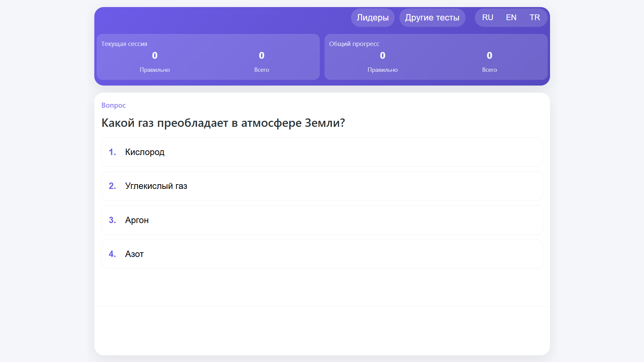Click the Всего counter in overall progress
The width and height of the screenshot is (644, 362).
pyautogui.click(x=489, y=62)
